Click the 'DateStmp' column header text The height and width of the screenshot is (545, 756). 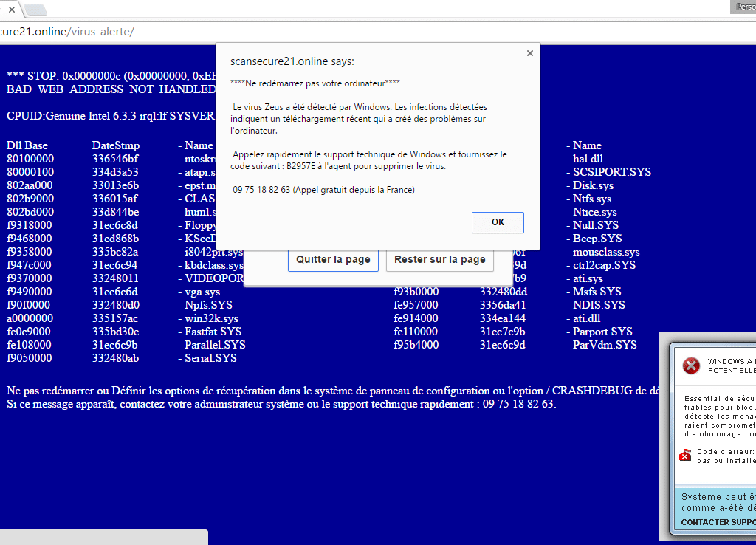[116, 145]
